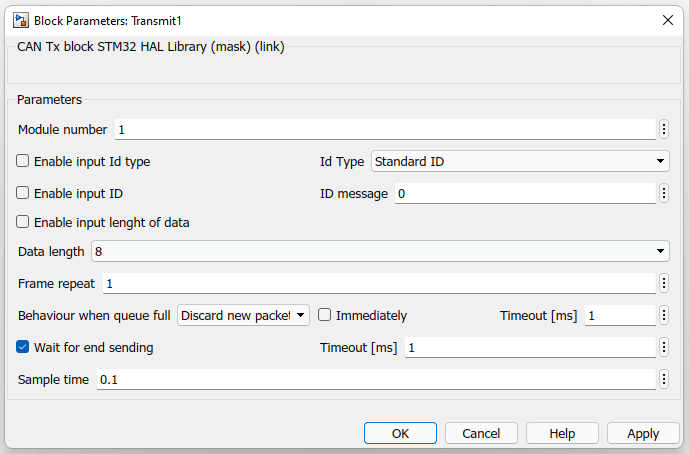Click three-dot button on the Immediately row Timeout

point(664,316)
